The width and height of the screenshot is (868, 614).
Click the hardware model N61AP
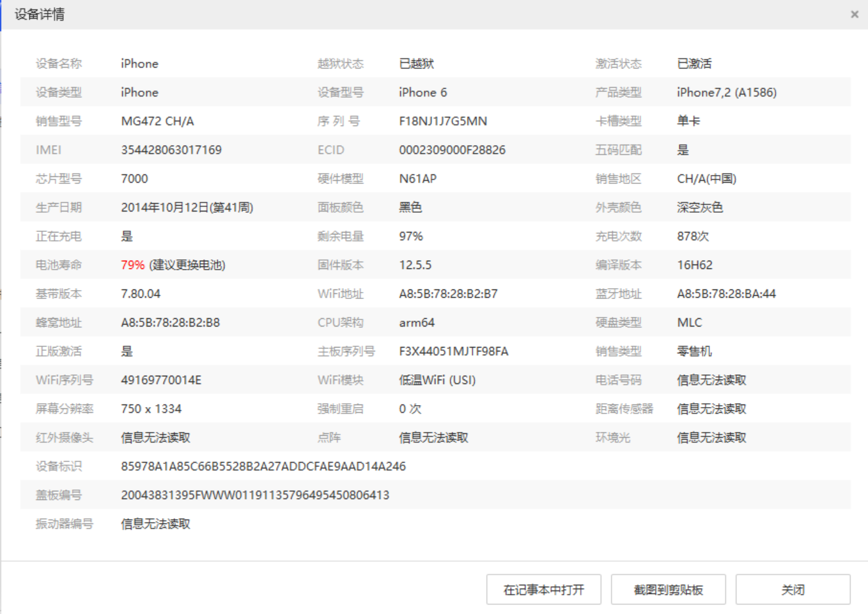tap(418, 179)
